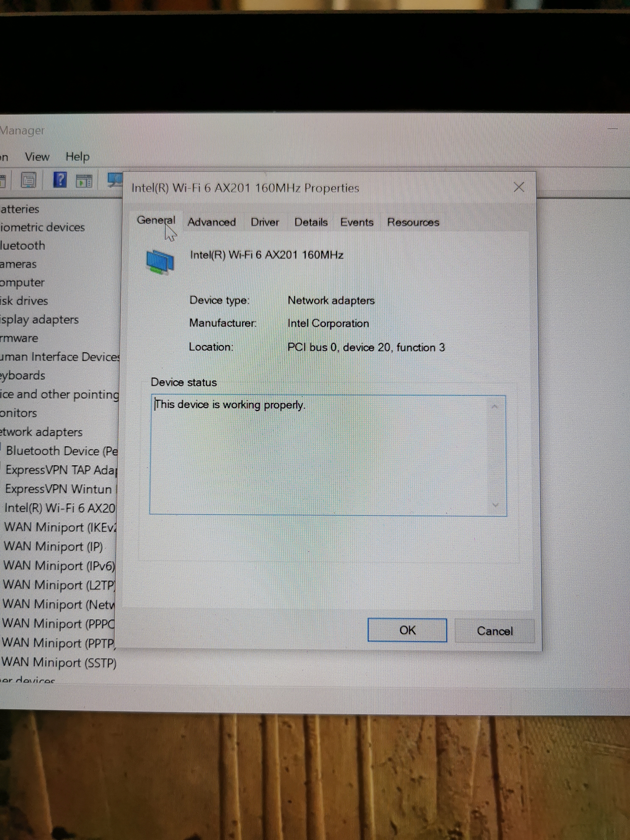Viewport: 630px width, 840px height.
Task: Select ExpressVPN Wintun entry
Action: pyautogui.click(x=61, y=489)
